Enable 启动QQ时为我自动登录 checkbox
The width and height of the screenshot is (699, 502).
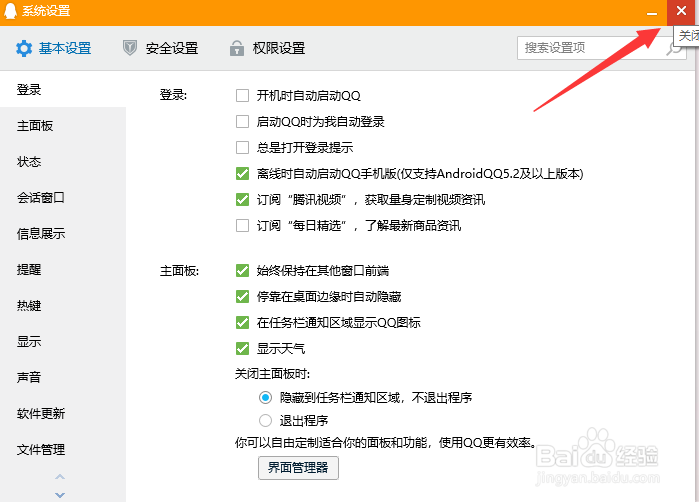243,121
